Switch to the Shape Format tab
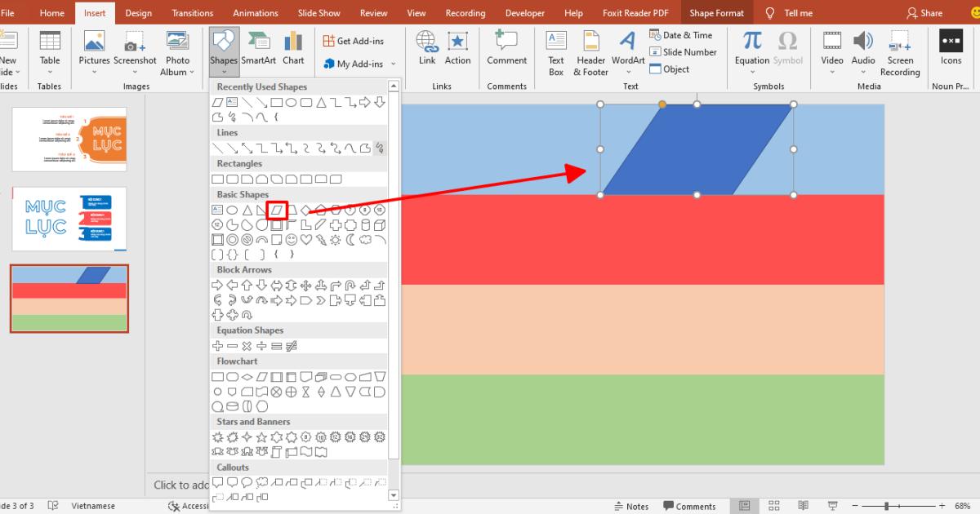This screenshot has height=514, width=980. (x=716, y=12)
